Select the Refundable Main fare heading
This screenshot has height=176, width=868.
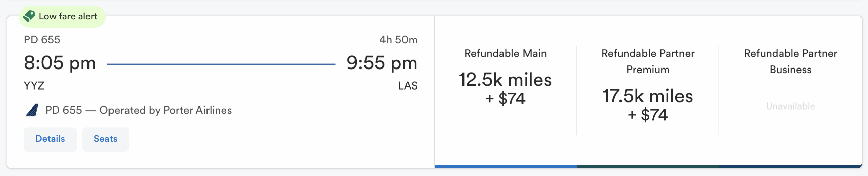coord(505,54)
